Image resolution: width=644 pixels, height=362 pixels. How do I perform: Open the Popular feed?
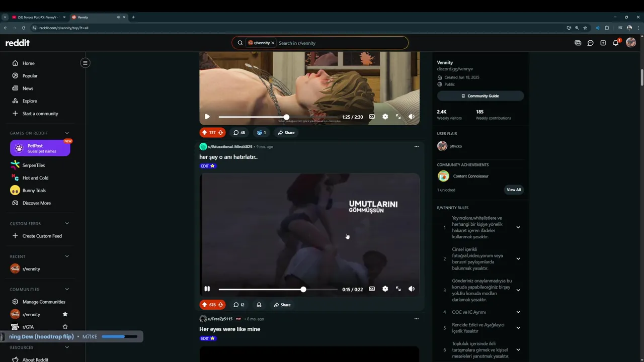coord(30,76)
